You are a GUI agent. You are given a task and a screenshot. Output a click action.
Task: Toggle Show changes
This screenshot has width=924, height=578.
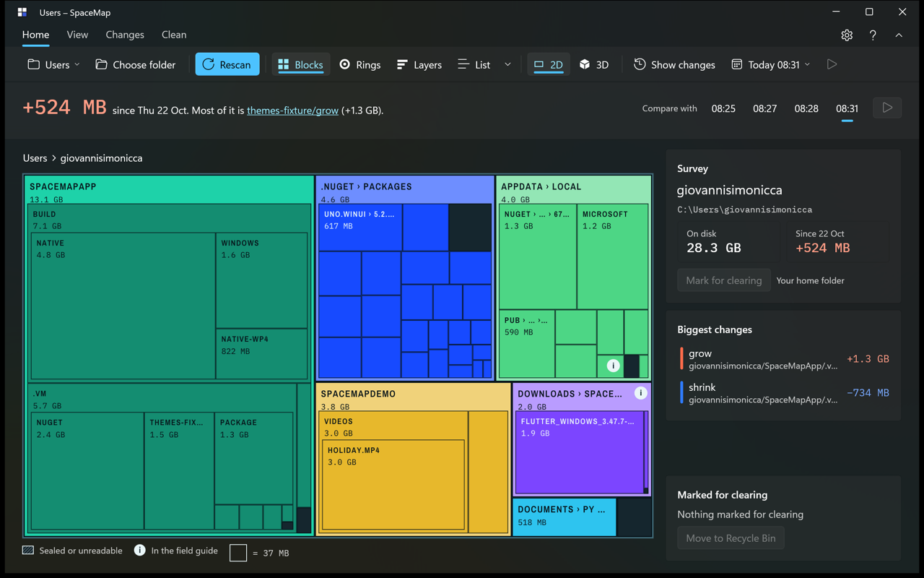click(674, 64)
